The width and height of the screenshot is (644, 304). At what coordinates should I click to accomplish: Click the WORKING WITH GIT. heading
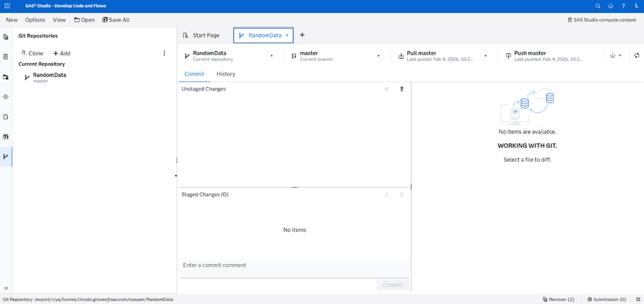pos(527,146)
